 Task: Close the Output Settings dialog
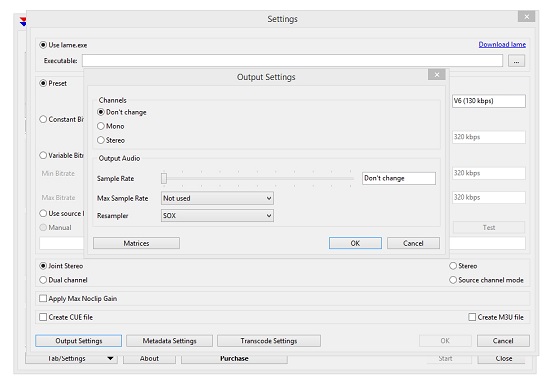[437, 74]
